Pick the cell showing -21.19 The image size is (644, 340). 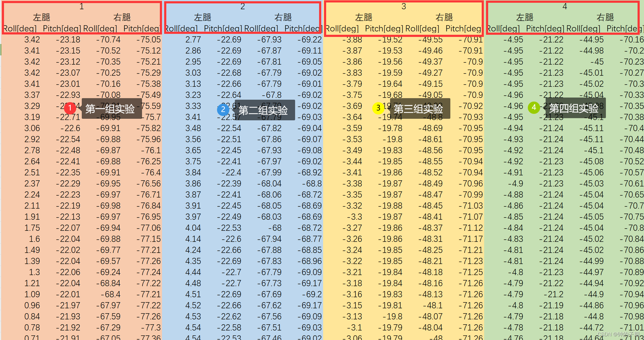(551, 306)
